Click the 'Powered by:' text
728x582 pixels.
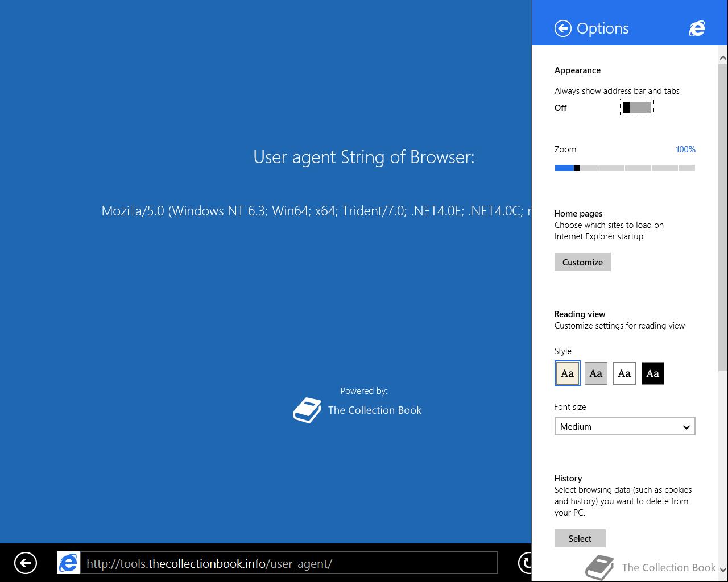point(364,391)
